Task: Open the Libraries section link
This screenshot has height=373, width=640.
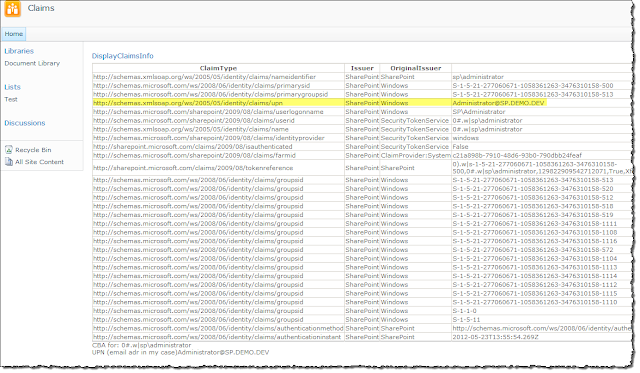Action: click(19, 51)
